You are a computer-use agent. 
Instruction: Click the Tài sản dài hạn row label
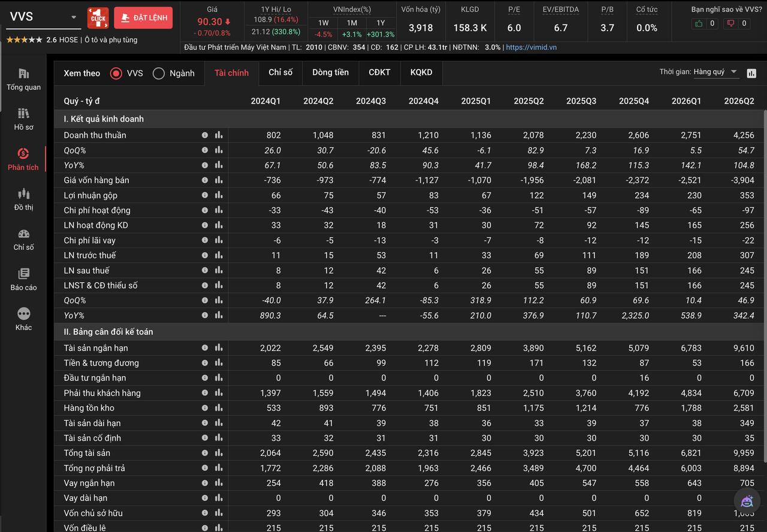point(92,423)
